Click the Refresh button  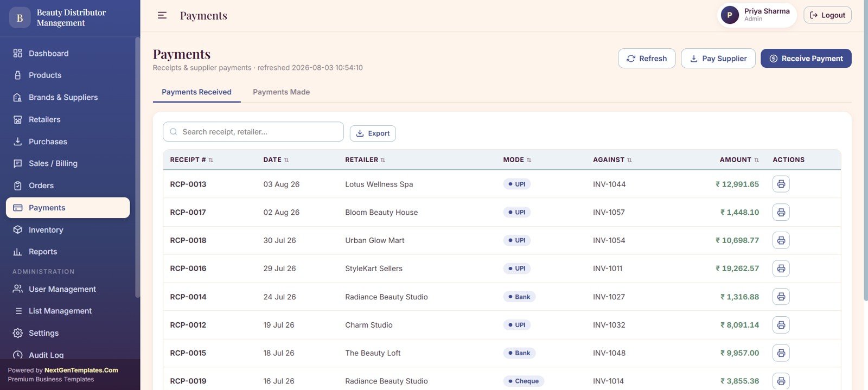click(x=647, y=59)
